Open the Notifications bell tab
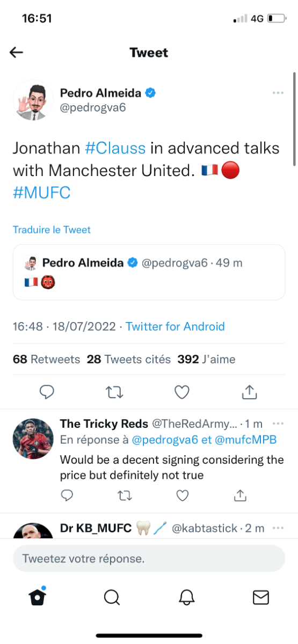The width and height of the screenshot is (298, 644). click(x=186, y=597)
